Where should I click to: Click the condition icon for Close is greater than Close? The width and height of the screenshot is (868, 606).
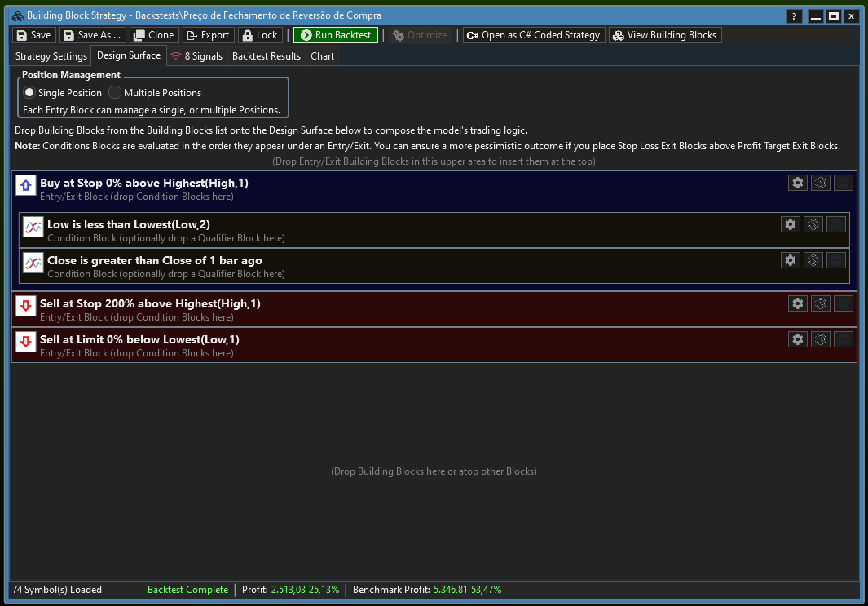(x=33, y=263)
